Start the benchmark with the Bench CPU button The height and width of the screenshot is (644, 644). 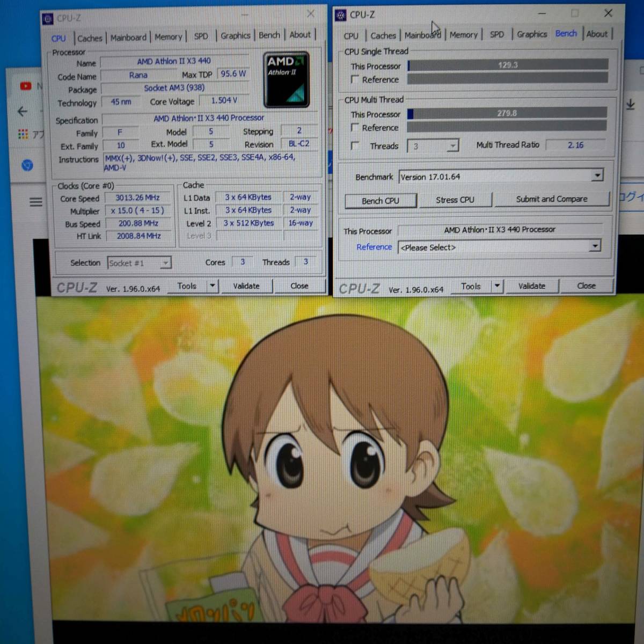(x=380, y=201)
